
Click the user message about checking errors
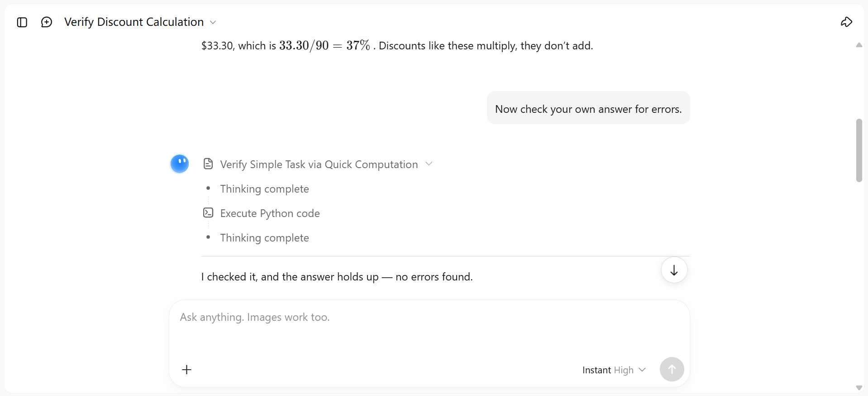588,109
